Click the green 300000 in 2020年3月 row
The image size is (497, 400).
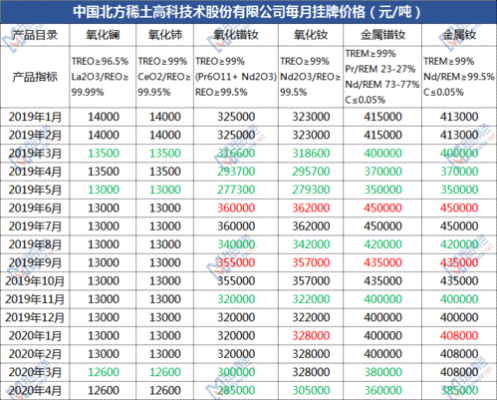point(236,372)
